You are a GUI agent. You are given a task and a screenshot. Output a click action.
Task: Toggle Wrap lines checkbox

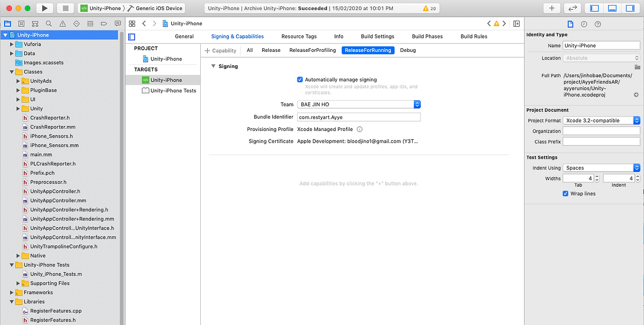click(x=566, y=193)
